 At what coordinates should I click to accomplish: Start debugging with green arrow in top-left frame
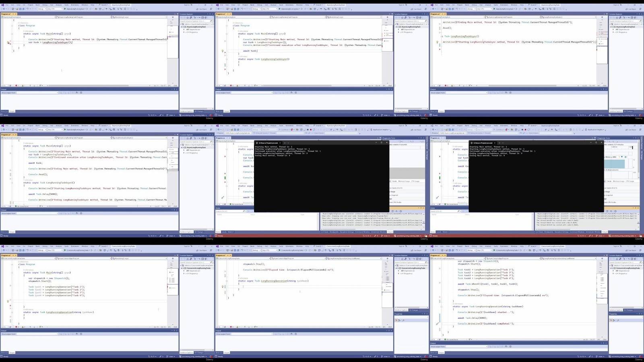click(65, 9)
